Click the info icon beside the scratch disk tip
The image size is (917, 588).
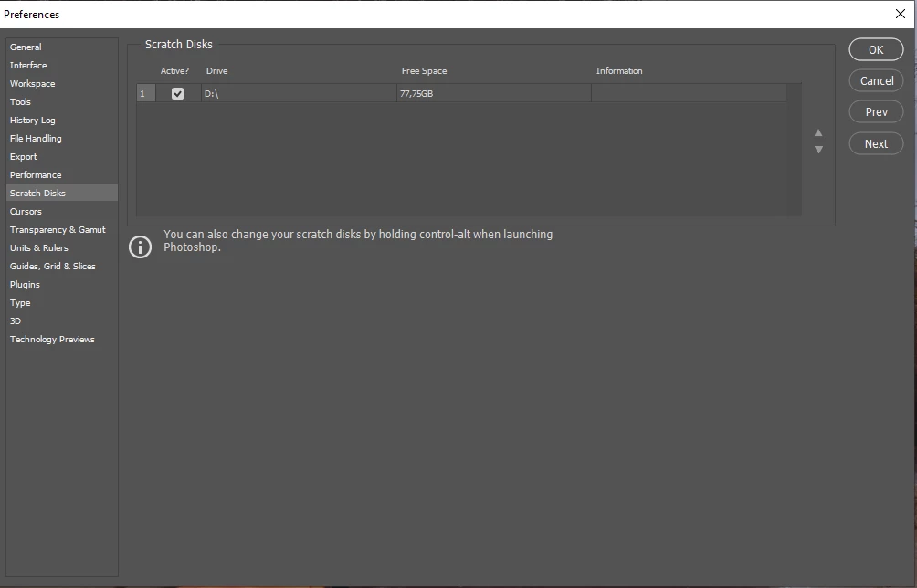(x=141, y=247)
